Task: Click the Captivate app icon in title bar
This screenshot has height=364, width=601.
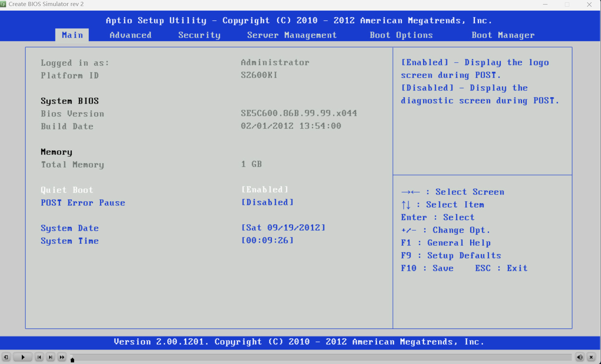Action: (x=3, y=4)
